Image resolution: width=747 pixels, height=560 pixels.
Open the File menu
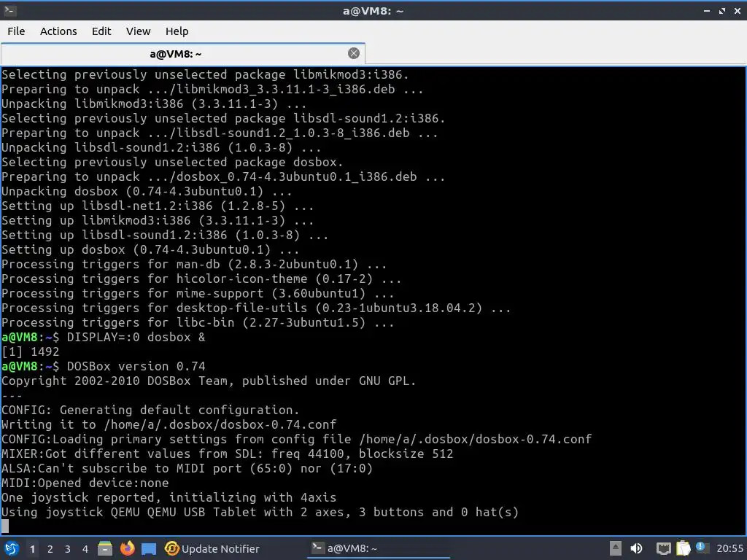(16, 31)
